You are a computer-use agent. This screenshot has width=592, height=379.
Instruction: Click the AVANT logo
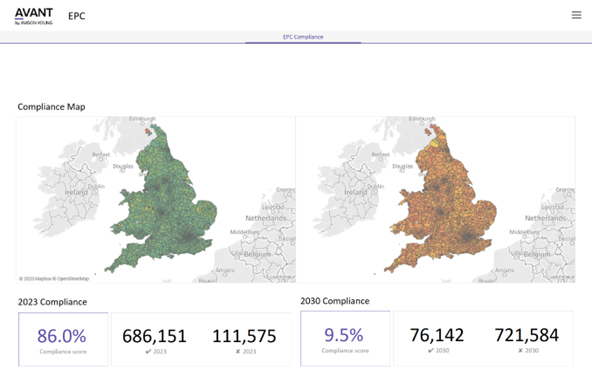click(x=34, y=16)
